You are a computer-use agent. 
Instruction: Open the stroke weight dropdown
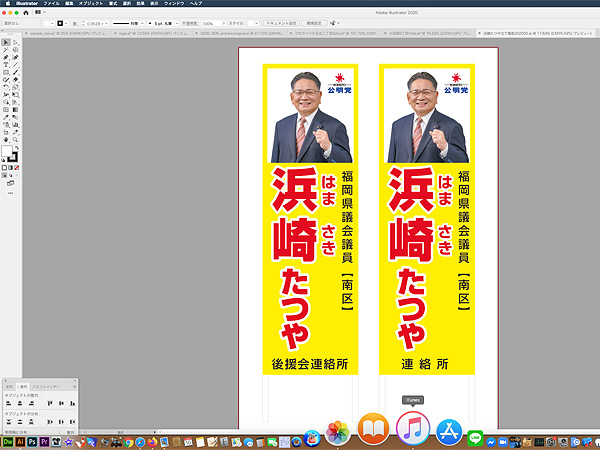coord(106,23)
